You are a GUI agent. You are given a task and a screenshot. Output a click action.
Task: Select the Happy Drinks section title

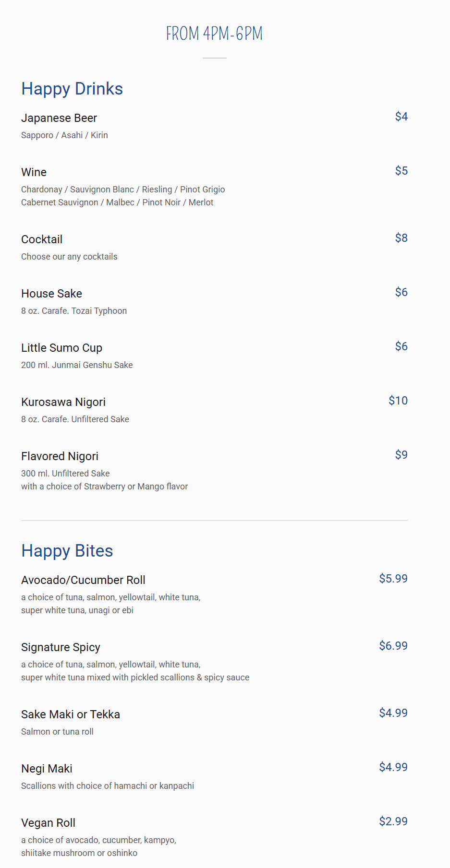(72, 89)
